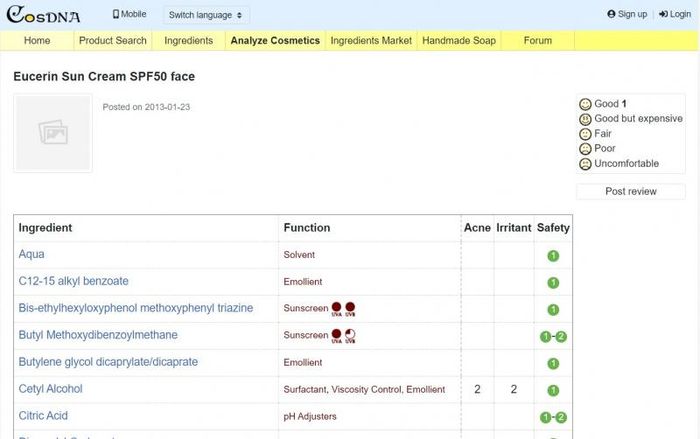Open the Mobile version link

(x=129, y=15)
